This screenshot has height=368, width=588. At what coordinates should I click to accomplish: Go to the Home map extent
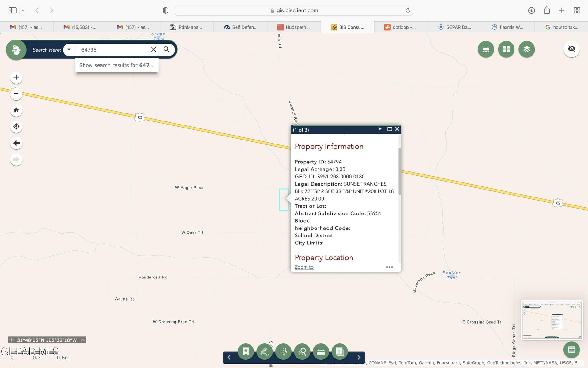tap(16, 110)
